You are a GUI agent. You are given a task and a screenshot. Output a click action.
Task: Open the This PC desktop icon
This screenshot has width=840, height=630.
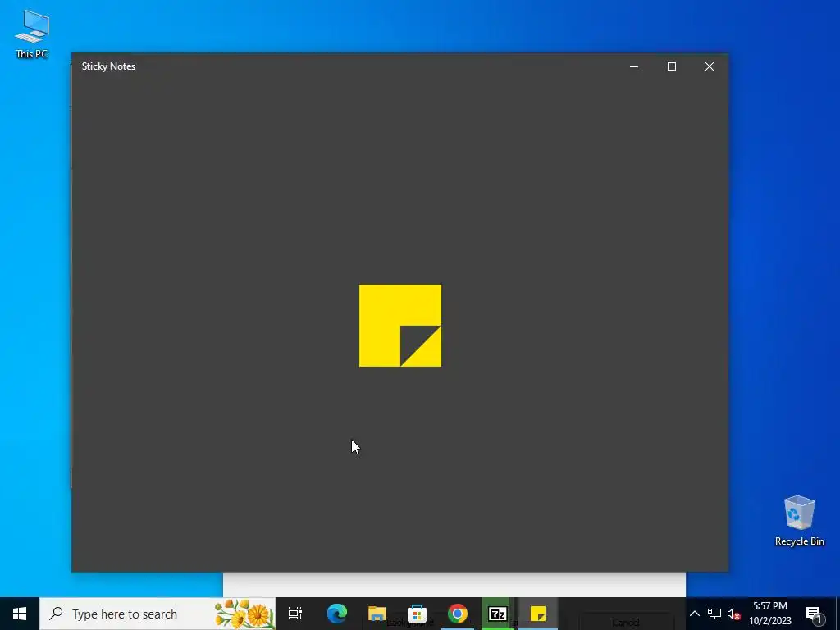pos(32,34)
